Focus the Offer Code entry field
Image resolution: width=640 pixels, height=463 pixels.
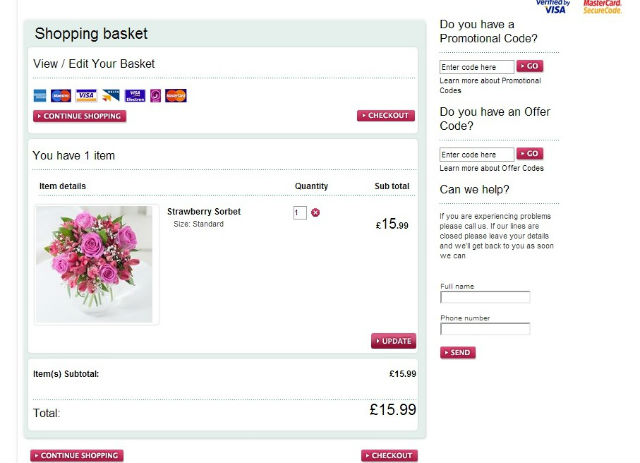(477, 154)
